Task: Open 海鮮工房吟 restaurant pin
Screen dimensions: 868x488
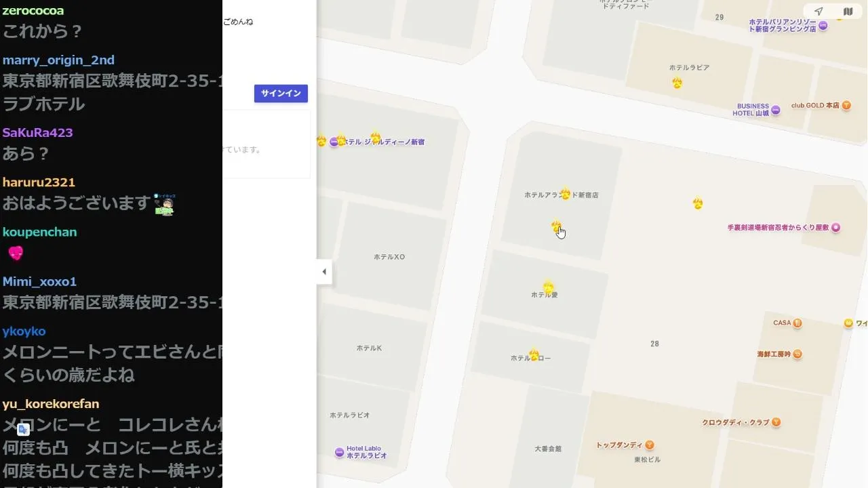Action: tap(797, 354)
